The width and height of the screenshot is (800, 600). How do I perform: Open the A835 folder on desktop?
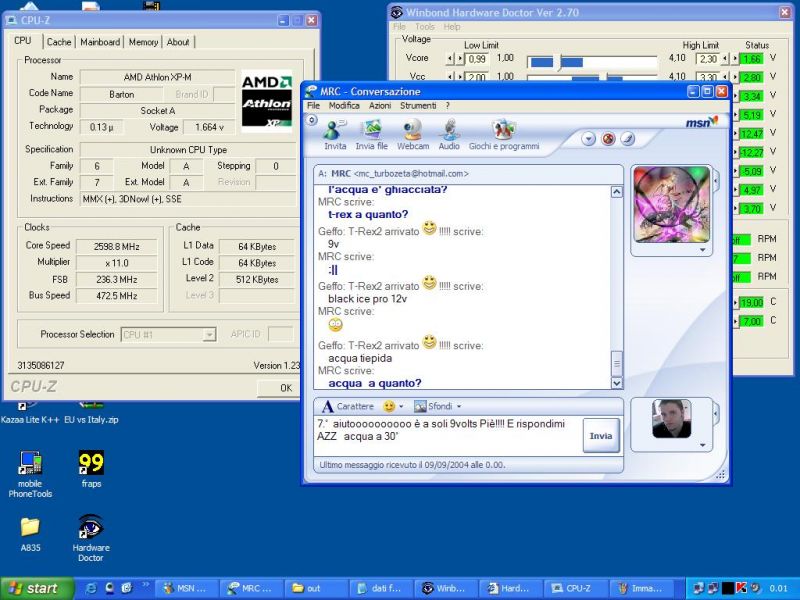tap(30, 534)
